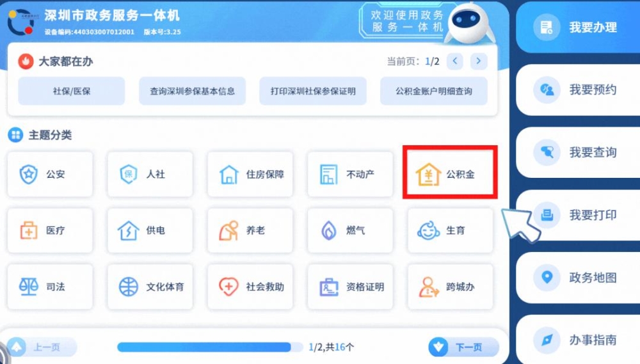Tap the robot mascot in header
Screen dimensions: 640x364
point(468,24)
